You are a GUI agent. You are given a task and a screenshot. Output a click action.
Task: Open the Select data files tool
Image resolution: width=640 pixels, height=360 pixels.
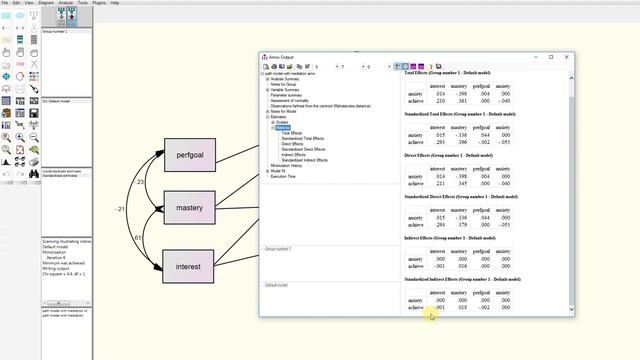tap(6, 101)
